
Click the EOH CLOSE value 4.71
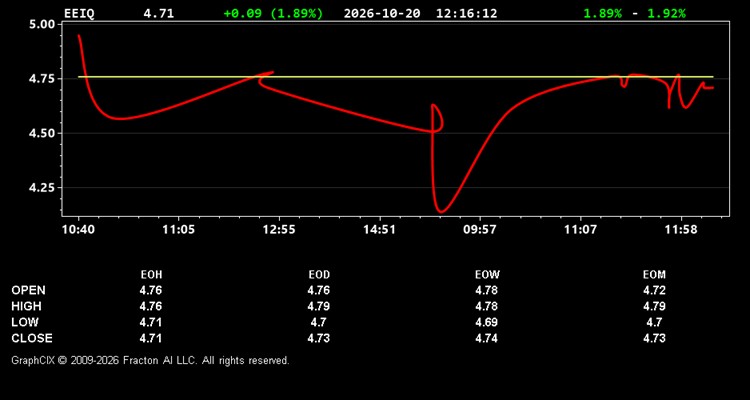coord(151,338)
